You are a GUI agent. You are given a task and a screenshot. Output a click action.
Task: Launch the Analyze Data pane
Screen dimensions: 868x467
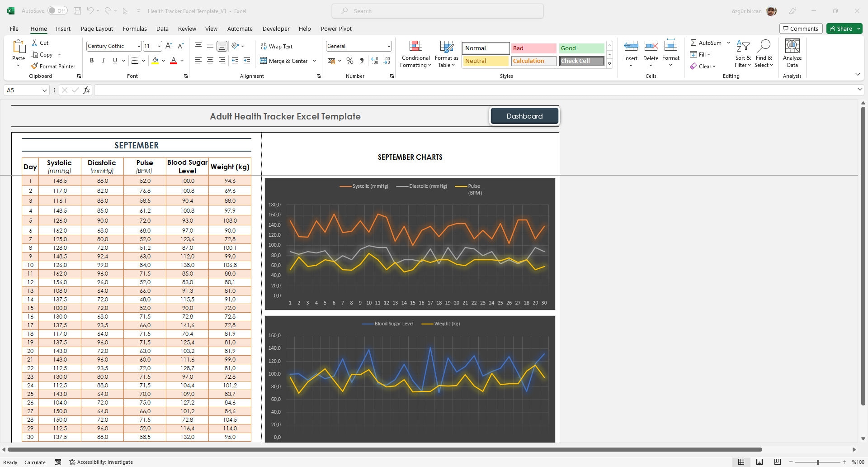click(792, 53)
